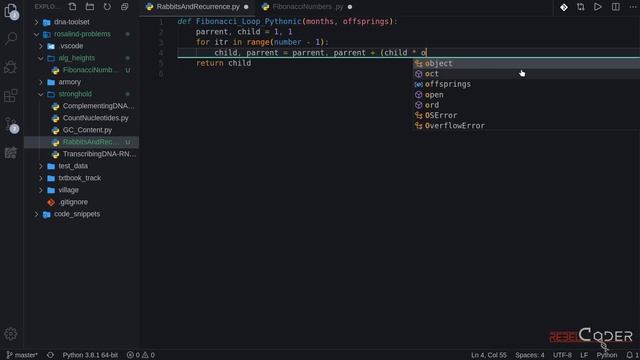Collapse the stronghold folder
The width and height of the screenshot is (640, 360).
pyautogui.click(x=75, y=94)
